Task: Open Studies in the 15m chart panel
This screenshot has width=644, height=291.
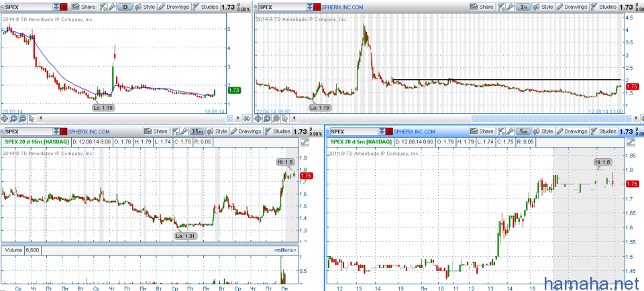Action: 278,131
